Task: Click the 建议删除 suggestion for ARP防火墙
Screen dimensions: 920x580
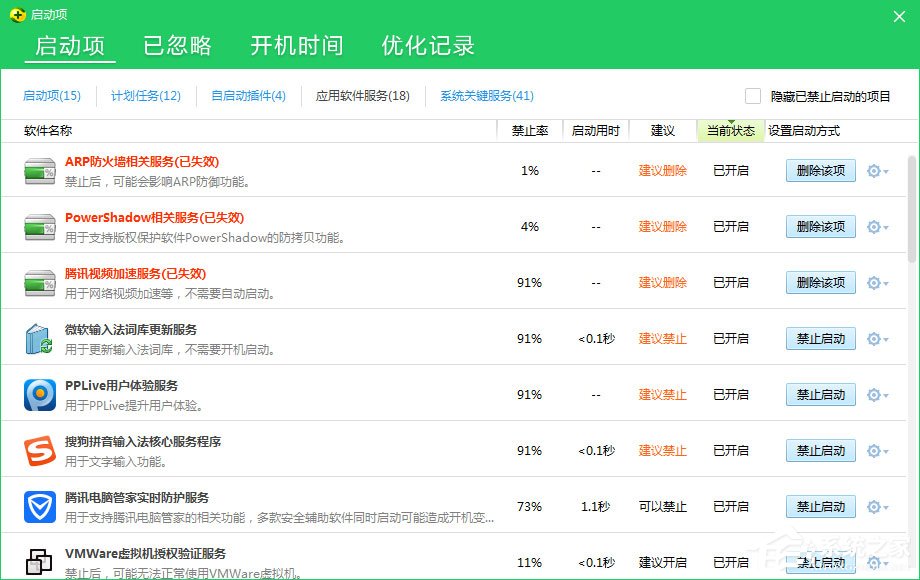Action: [x=664, y=170]
